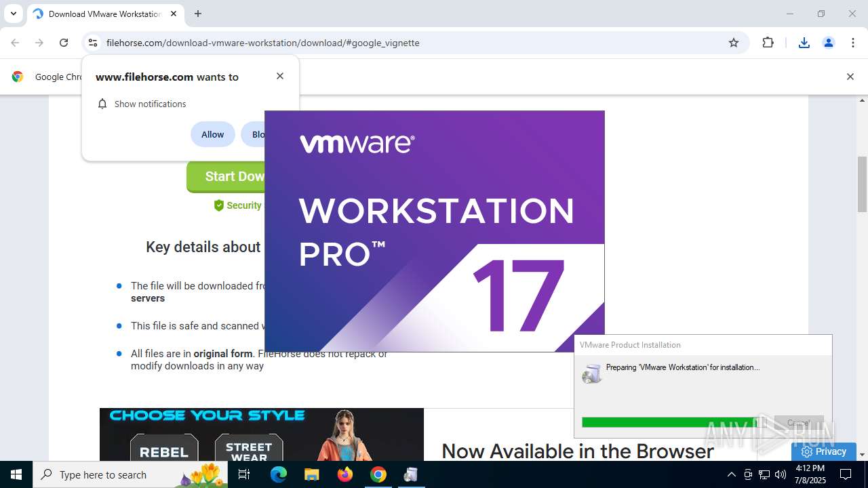Go forward to the next page
Viewport: 868px width, 488px height.
pos(39,43)
